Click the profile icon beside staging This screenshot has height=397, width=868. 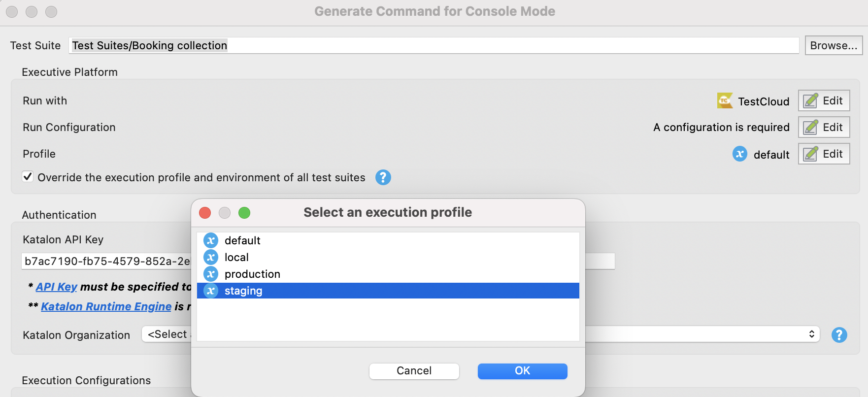(x=210, y=291)
